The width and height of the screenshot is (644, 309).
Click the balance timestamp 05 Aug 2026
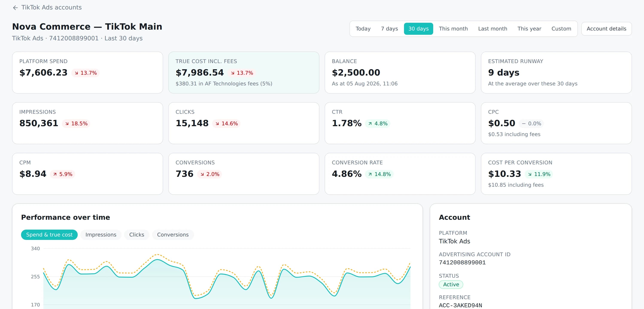click(x=365, y=83)
